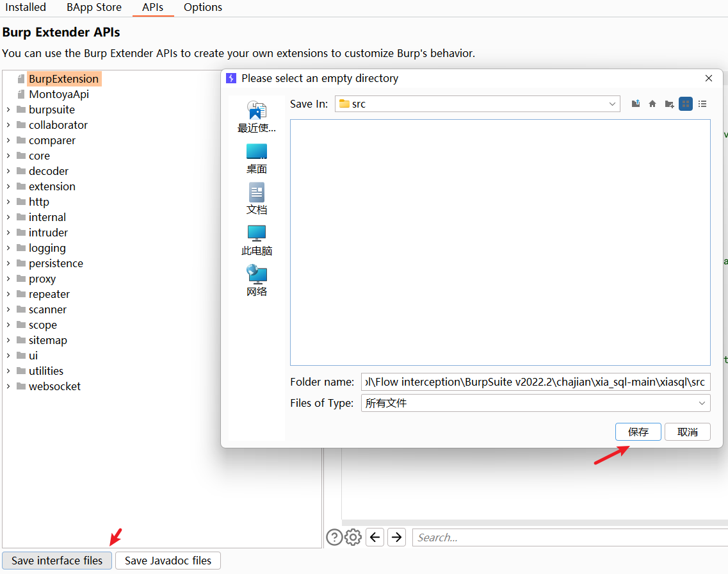Screen dimensions: 728x574
Task: Expand the decoder tree node
Action: coord(8,171)
